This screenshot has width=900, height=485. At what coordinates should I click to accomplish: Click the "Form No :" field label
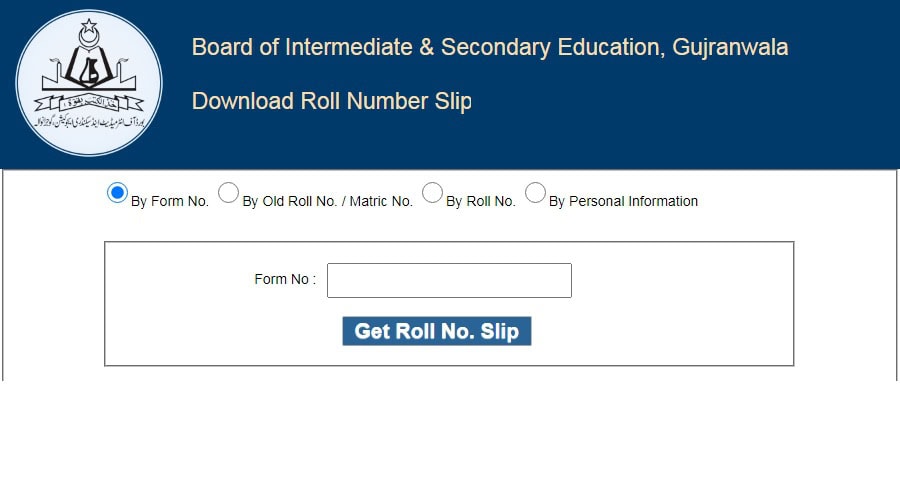tap(285, 279)
